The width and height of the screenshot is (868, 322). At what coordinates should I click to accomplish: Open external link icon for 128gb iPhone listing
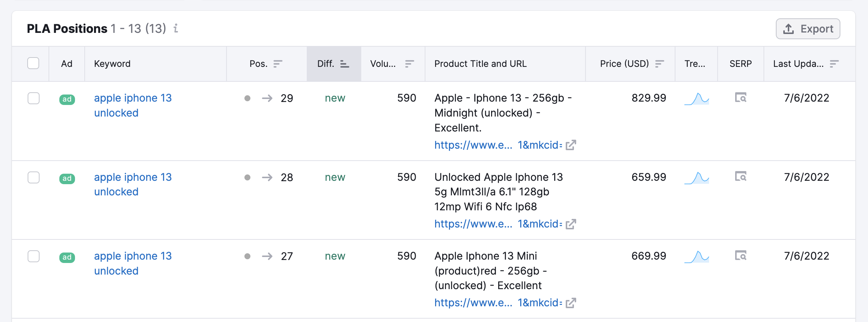(571, 224)
